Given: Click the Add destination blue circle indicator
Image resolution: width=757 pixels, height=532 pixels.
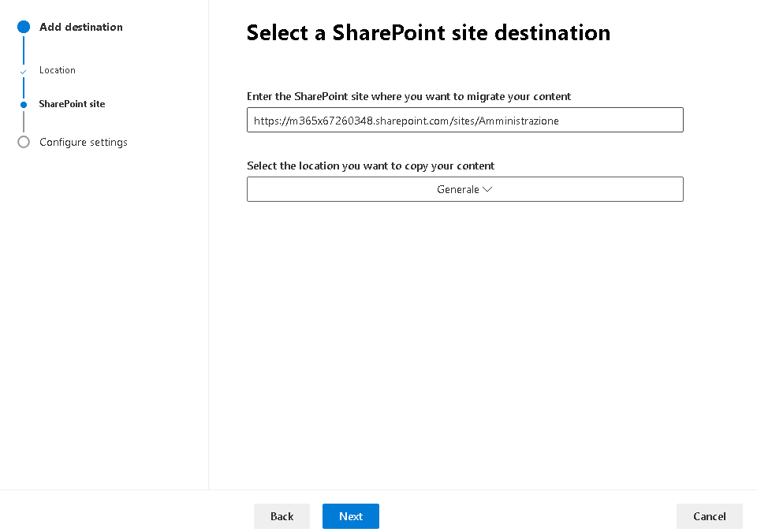Looking at the screenshot, I should point(23,27).
